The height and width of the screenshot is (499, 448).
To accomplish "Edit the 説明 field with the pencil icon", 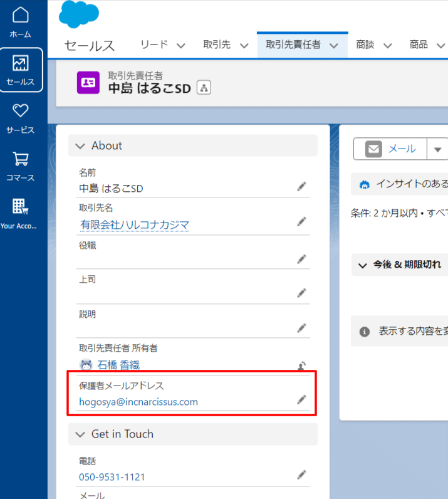I will 301,328.
